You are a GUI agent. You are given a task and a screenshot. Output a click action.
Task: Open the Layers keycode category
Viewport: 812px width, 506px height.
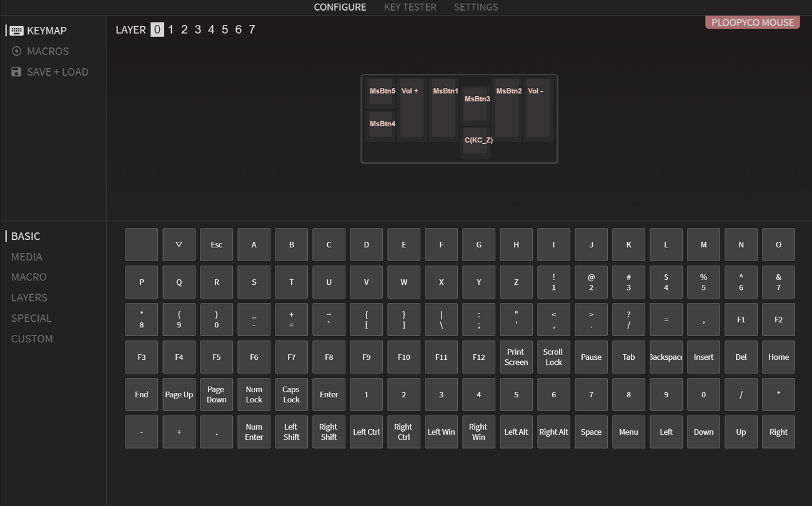pyautogui.click(x=29, y=297)
